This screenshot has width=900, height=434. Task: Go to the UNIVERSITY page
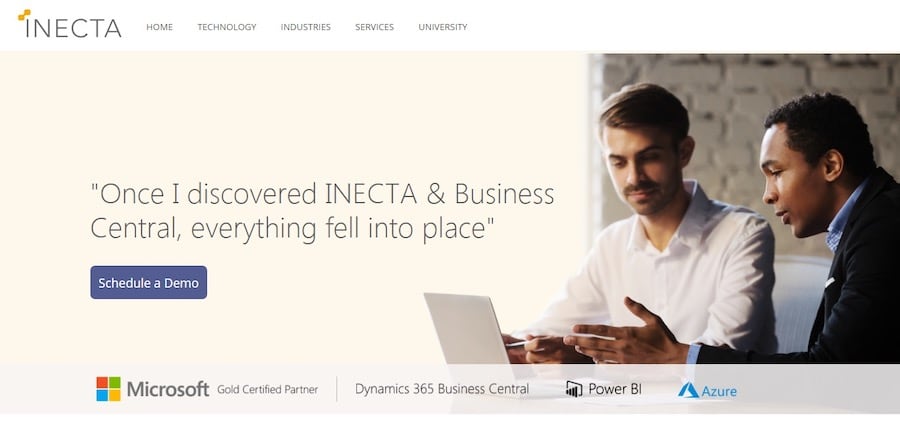443,27
